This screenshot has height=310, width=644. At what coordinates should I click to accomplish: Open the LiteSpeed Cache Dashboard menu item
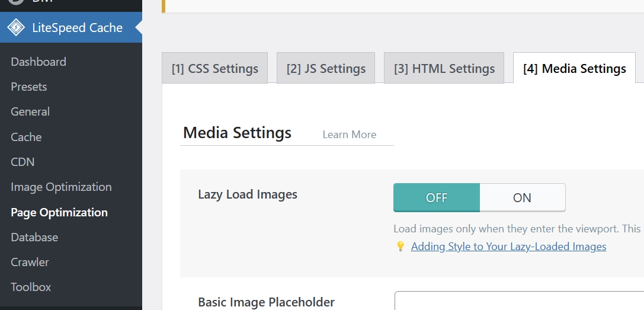(39, 62)
